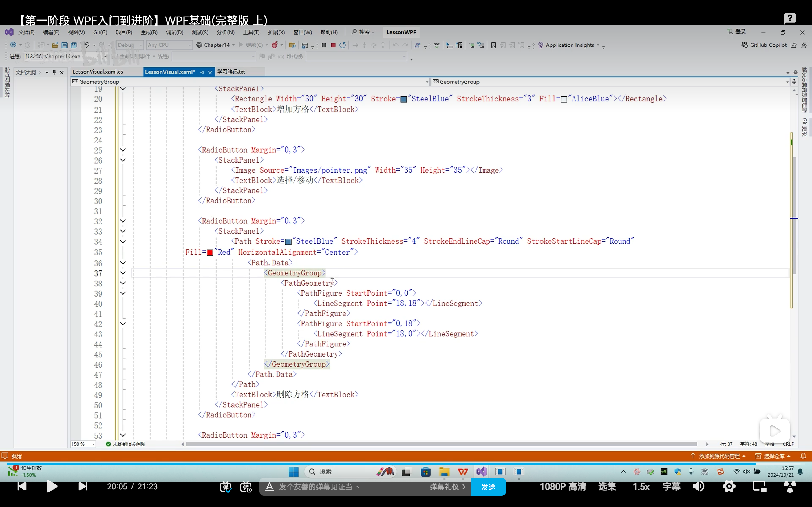Toggle pin on the document outline panel
Screen dimensions: 812x507
coord(54,72)
